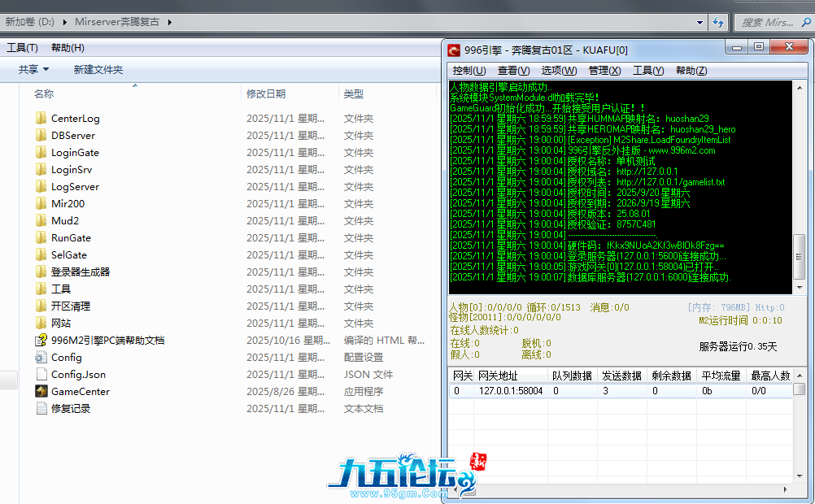
Task: Click the CenterLog folder icon
Action: click(x=41, y=119)
